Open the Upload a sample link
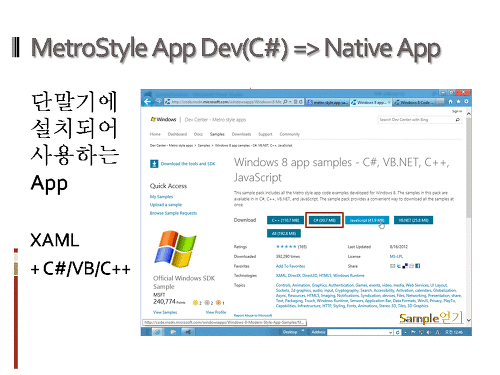Viewport: 500px width, 375px height. click(166, 205)
